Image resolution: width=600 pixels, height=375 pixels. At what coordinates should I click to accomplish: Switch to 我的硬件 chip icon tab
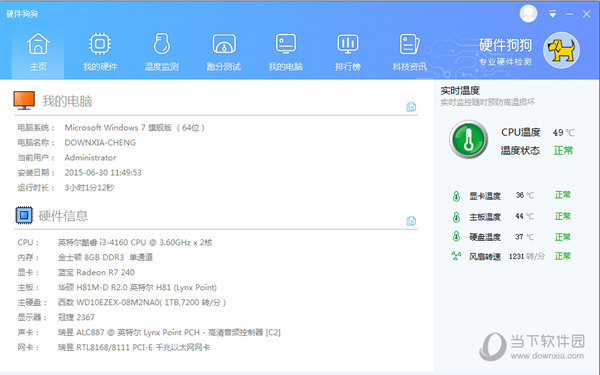100,52
